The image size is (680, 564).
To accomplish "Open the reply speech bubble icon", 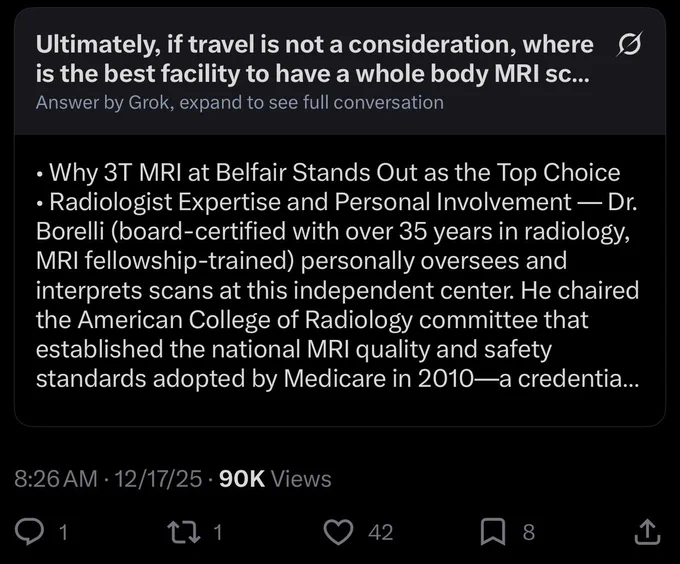I will point(29,531).
